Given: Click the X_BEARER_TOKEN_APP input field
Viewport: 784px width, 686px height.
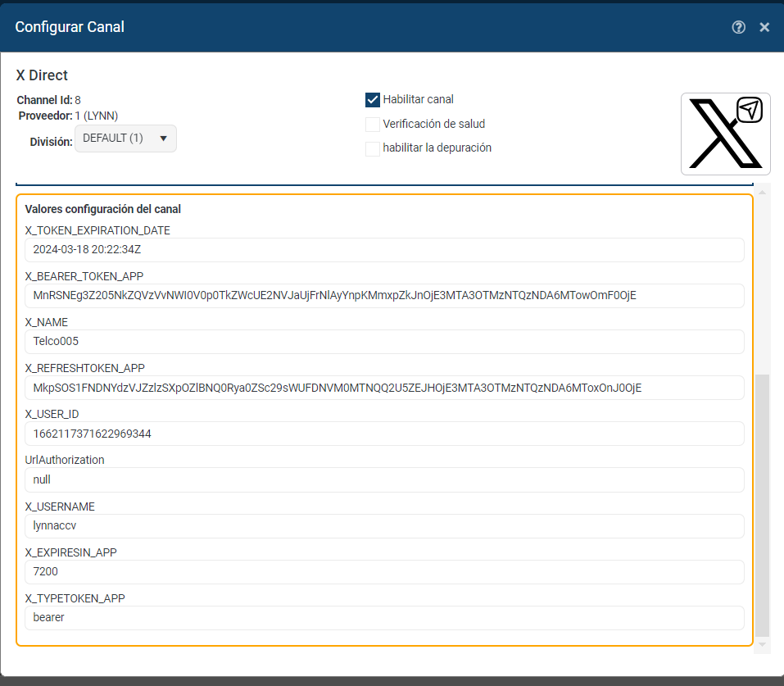Looking at the screenshot, I should click(384, 296).
